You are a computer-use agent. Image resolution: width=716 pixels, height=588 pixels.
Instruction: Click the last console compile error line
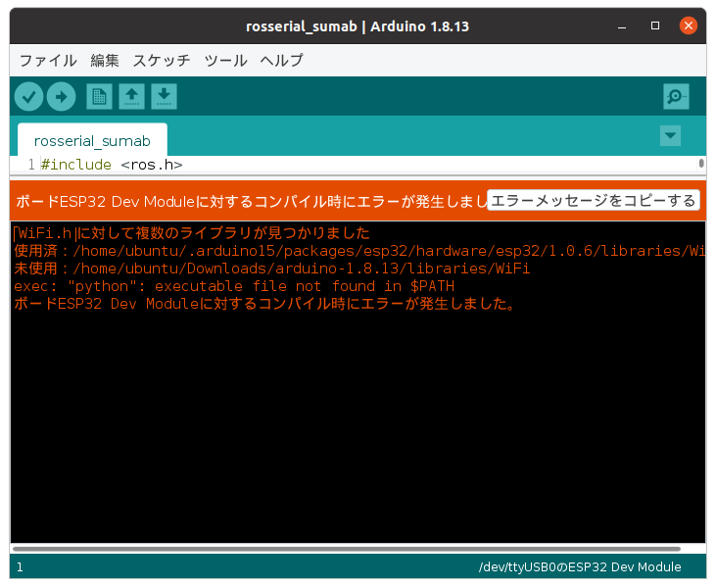pos(264,304)
